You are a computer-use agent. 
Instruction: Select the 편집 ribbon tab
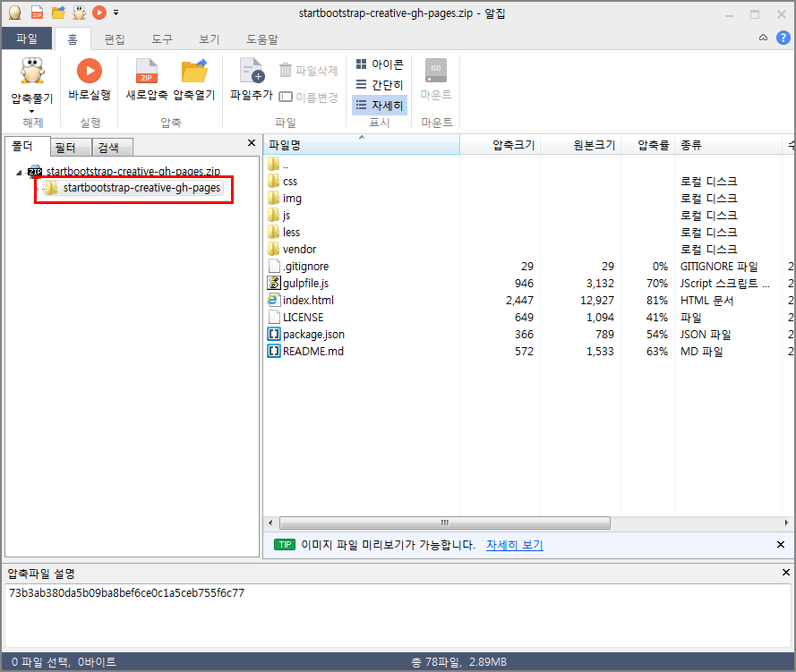pos(115,39)
